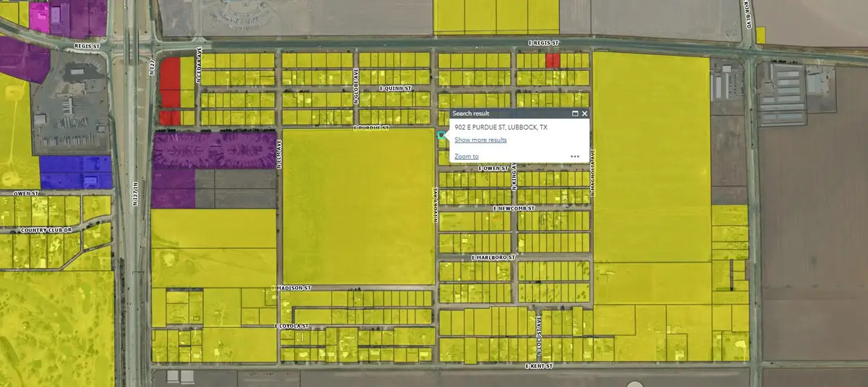Screen dimensions: 868x387
Task: Select the gray parcel west of N Elm Ave
Action: (235, 189)
